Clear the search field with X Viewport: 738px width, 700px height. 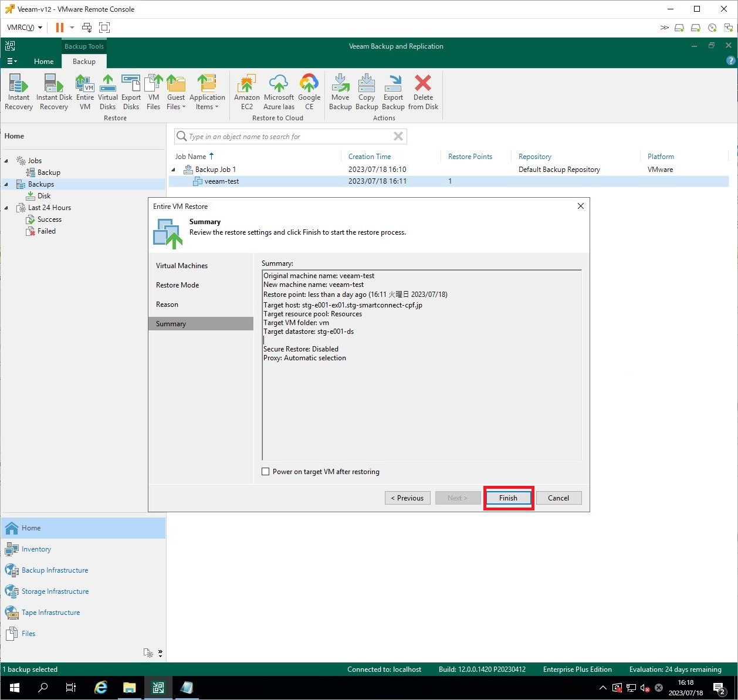pos(398,136)
